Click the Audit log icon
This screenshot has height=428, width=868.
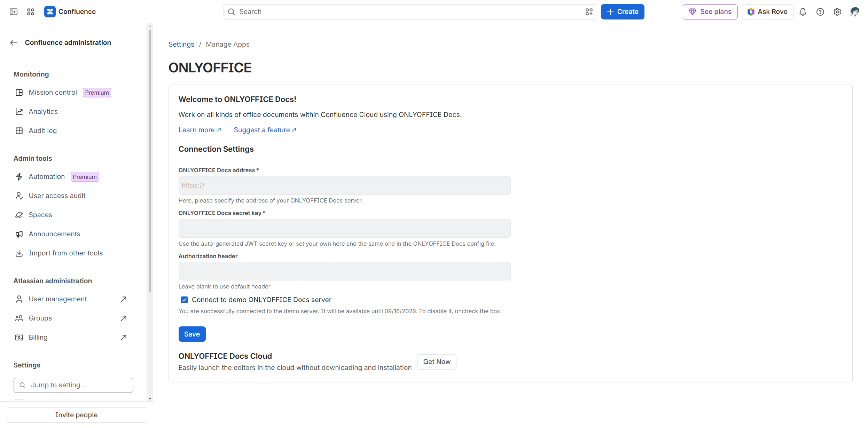coord(19,131)
